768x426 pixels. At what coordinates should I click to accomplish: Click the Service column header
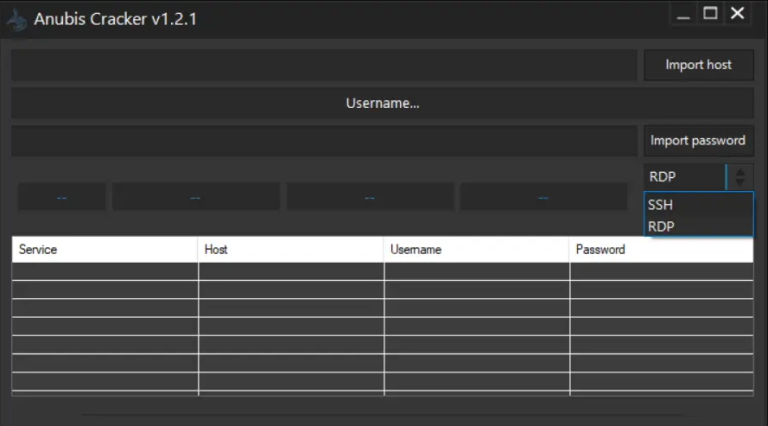pyautogui.click(x=105, y=250)
